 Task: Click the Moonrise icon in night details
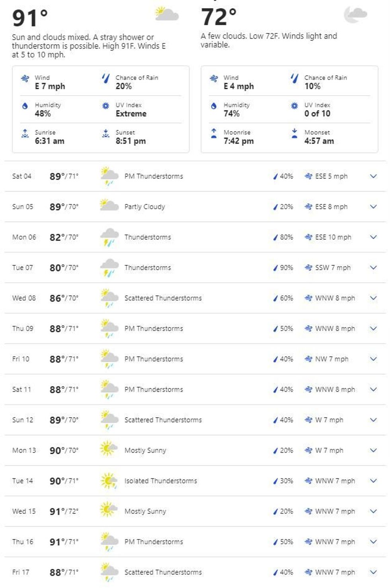214,133
